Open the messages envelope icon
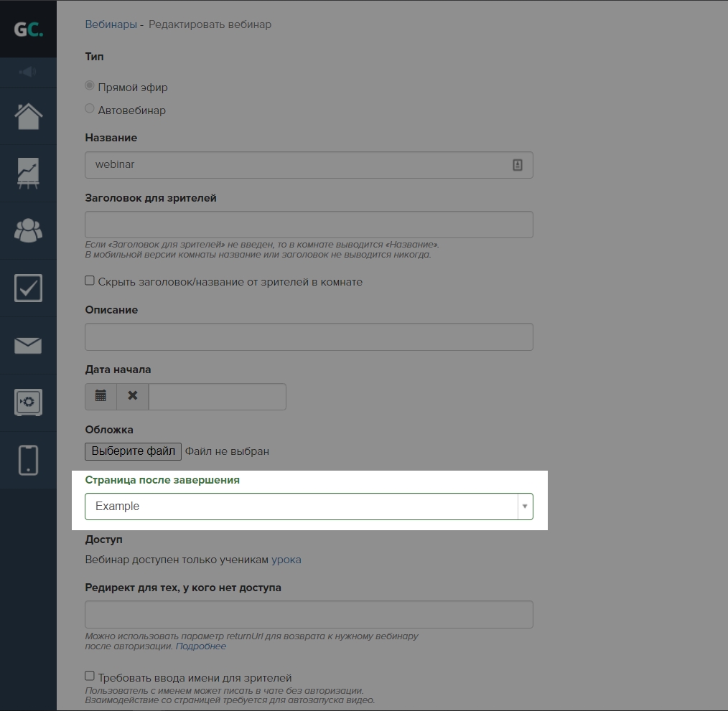728x711 pixels. coord(28,346)
